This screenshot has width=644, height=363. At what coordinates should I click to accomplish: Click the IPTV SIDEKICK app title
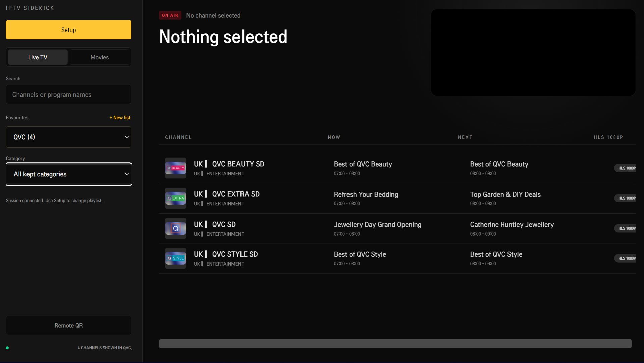click(x=30, y=8)
